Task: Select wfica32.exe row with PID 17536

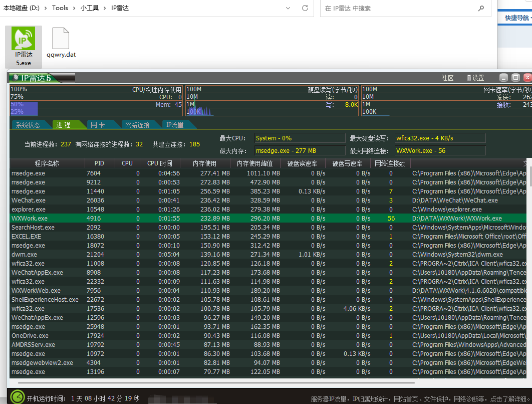Action: (x=268, y=309)
